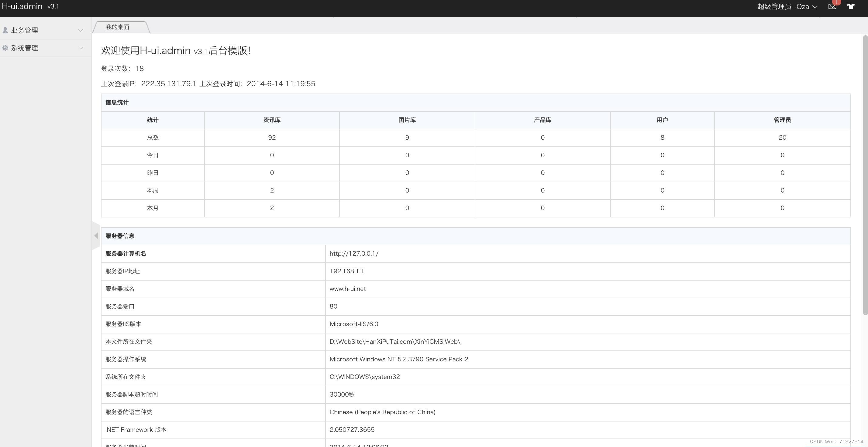868x447 pixels.
Task: Click the H-ui.admin logo link
Action: [22, 6]
